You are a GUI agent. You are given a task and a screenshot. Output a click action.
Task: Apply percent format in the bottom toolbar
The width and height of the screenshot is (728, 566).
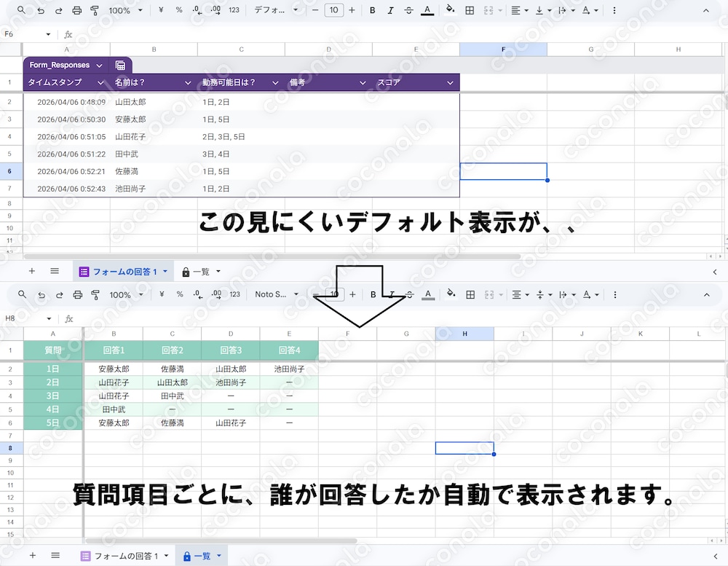[180, 294]
